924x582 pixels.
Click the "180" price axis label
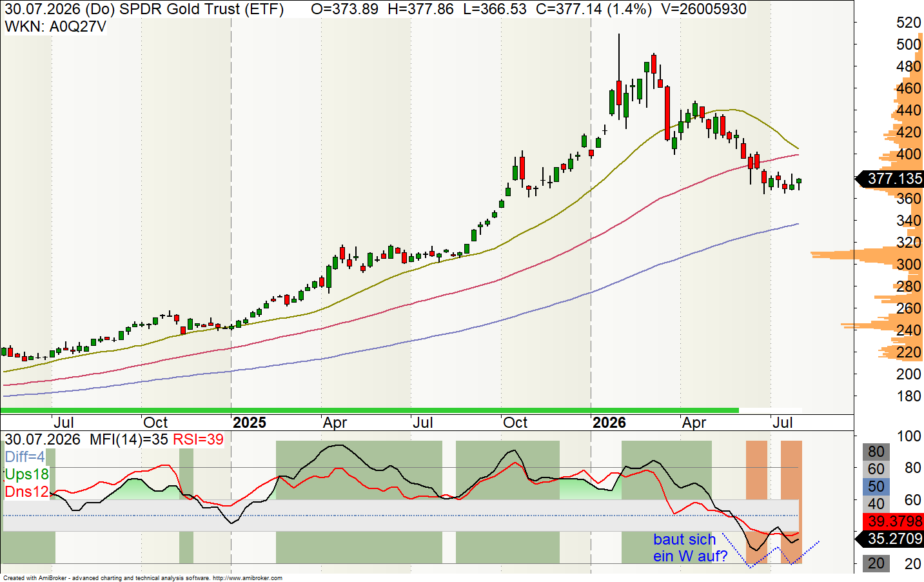909,396
